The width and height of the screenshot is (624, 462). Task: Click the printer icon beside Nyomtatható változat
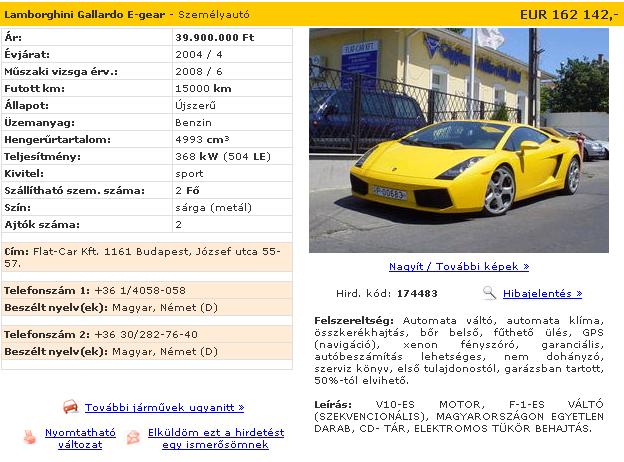(x=29, y=437)
